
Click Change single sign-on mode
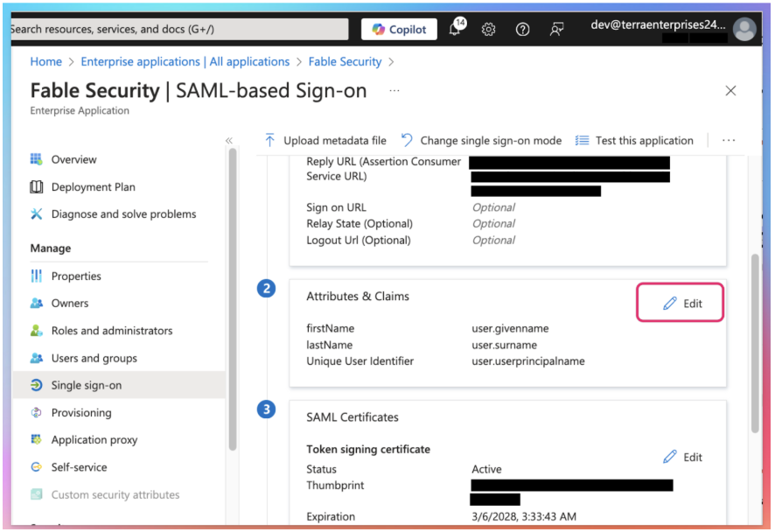coord(481,140)
